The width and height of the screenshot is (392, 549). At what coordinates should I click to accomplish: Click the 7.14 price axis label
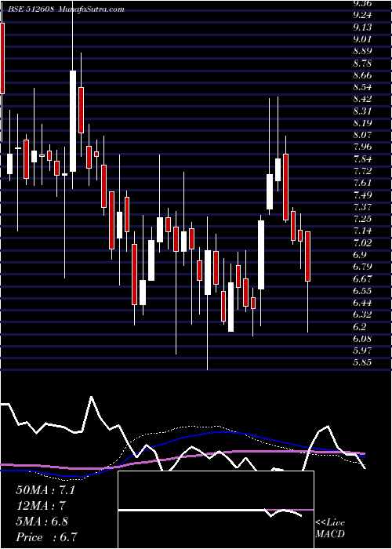pyautogui.click(x=362, y=231)
